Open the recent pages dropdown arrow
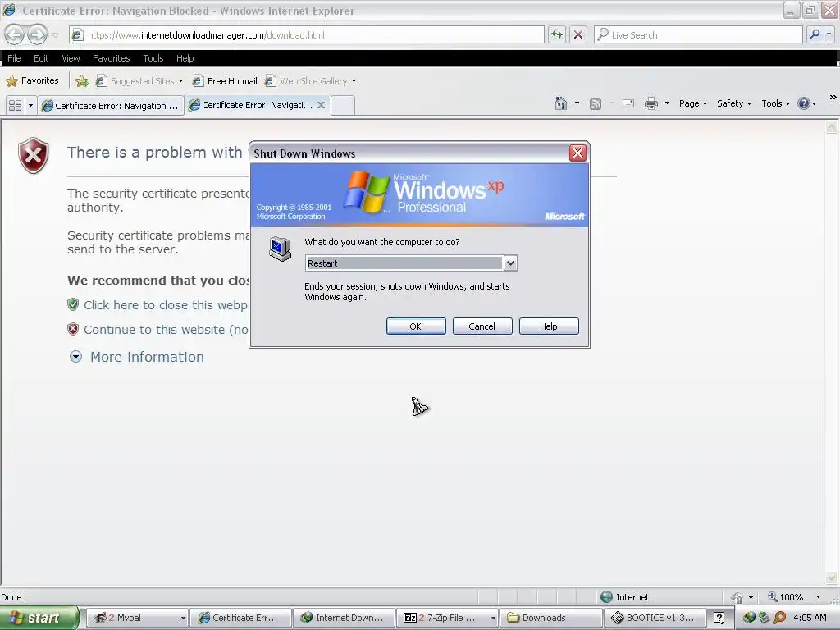The height and width of the screenshot is (630, 840). [55, 35]
